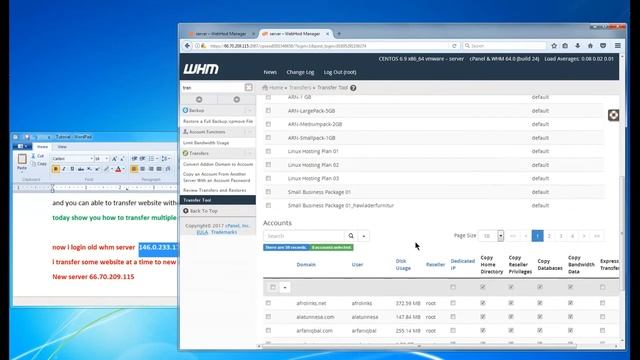This screenshot has width=640, height=360.
Task: Collapse the Backup section in WHM sidebar
Action: click(249, 111)
